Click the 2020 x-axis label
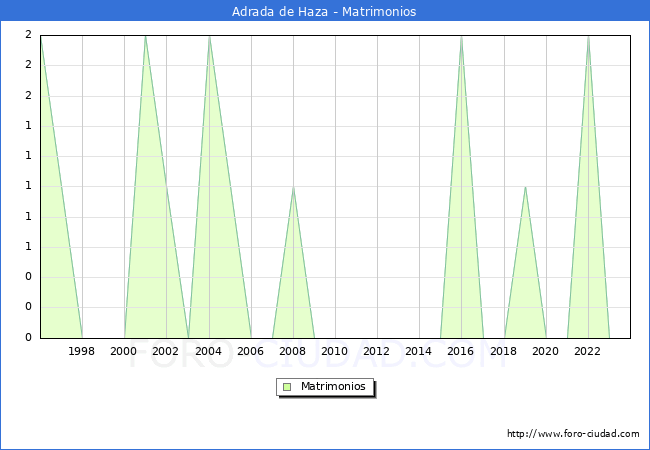This screenshot has height=450, width=650. [x=546, y=351]
